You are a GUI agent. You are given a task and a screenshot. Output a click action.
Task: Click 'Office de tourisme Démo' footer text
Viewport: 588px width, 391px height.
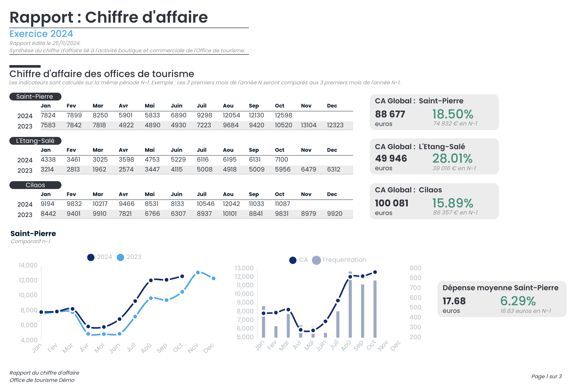pyautogui.click(x=42, y=380)
